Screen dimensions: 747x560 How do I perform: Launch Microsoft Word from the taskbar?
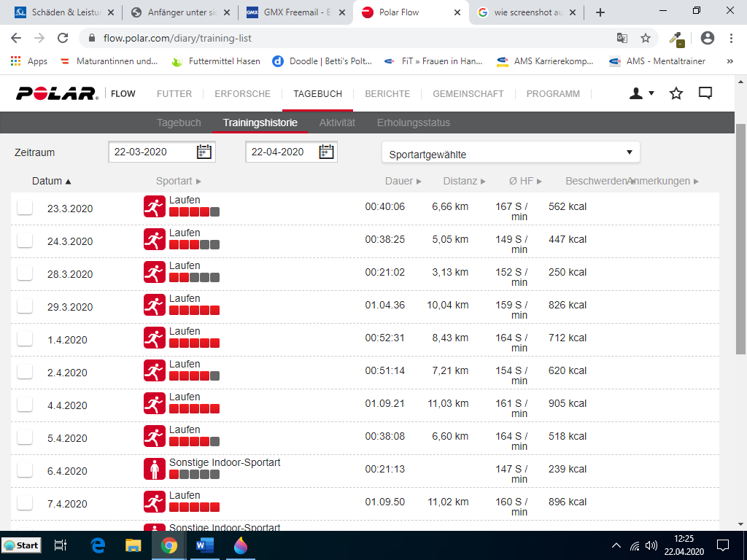coord(204,545)
